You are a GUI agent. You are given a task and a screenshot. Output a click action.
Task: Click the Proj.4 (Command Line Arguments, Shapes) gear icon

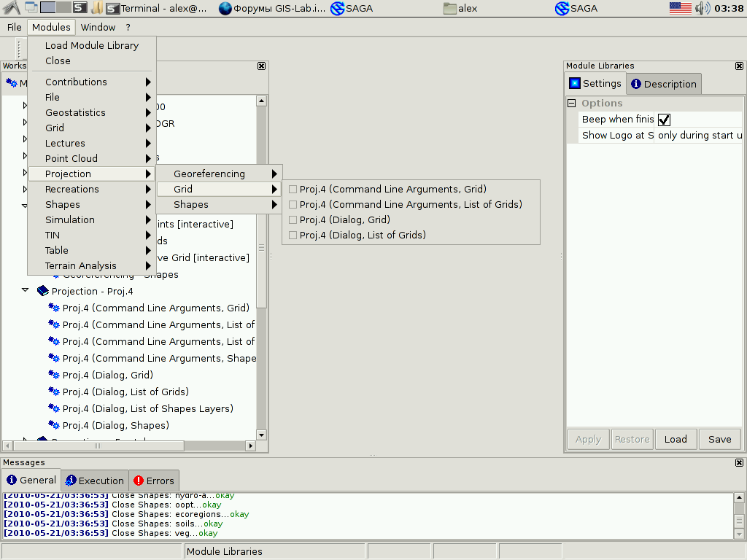53,358
